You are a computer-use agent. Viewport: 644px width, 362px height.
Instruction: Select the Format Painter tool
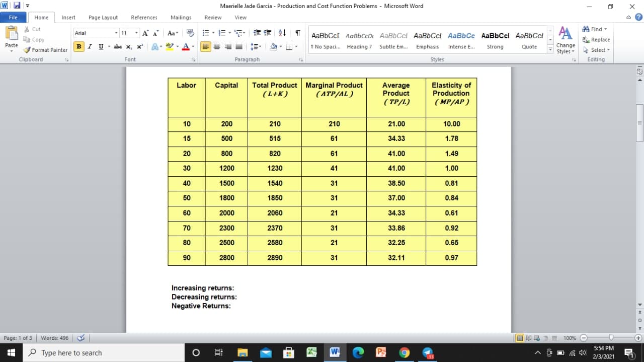coord(45,50)
